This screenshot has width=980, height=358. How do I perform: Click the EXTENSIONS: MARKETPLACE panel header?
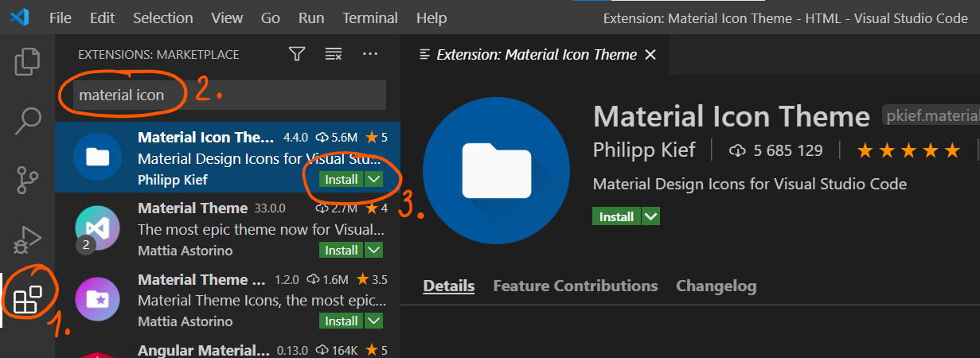coord(158,55)
